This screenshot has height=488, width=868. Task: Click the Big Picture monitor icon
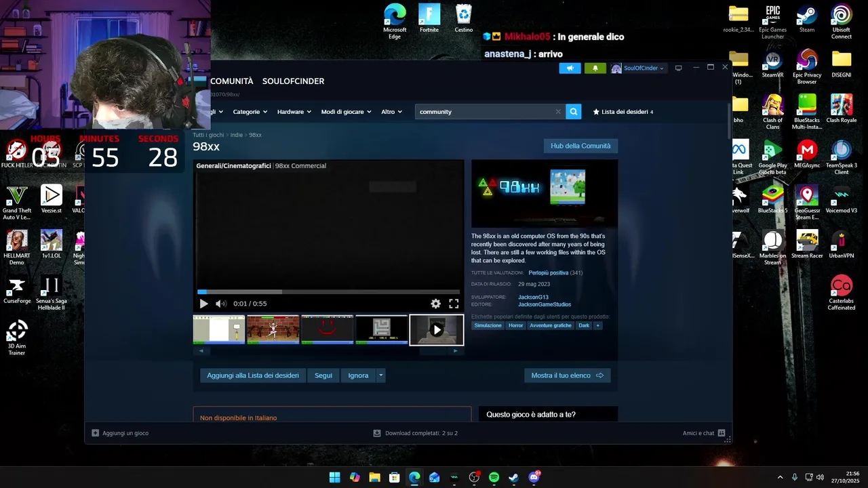coord(678,68)
